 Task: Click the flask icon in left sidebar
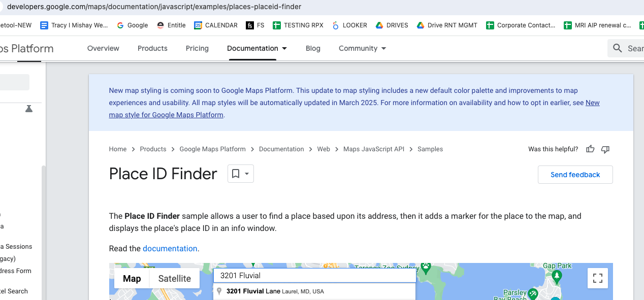(29, 109)
